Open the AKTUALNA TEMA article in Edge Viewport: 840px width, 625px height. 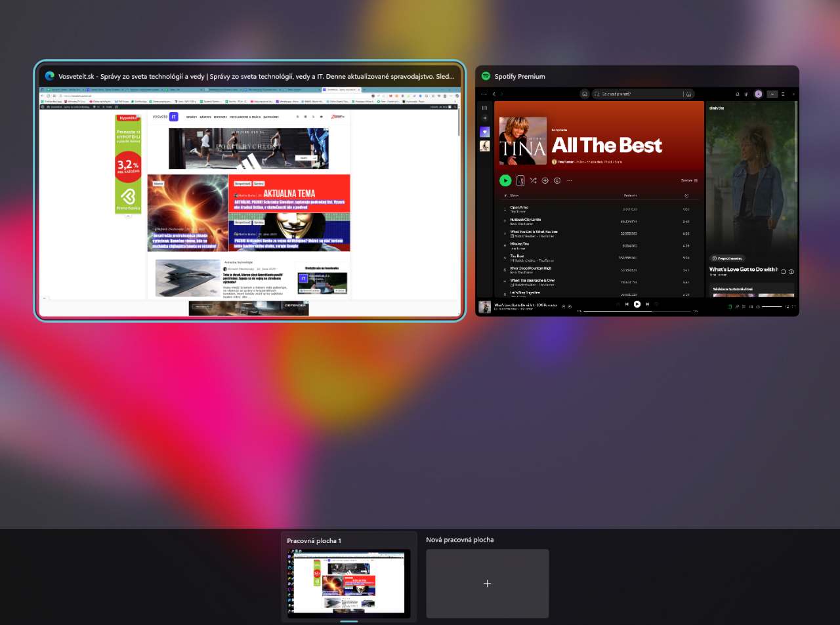(x=289, y=193)
